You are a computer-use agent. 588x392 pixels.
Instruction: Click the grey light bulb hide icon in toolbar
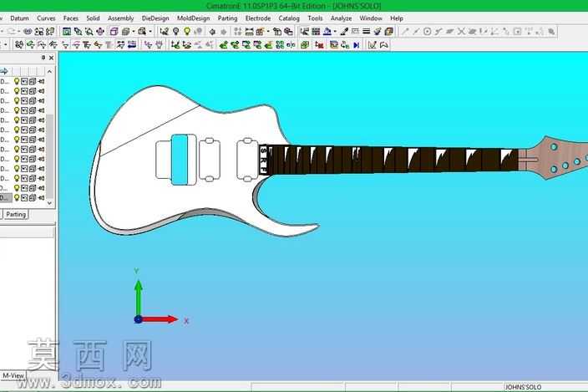[175, 32]
